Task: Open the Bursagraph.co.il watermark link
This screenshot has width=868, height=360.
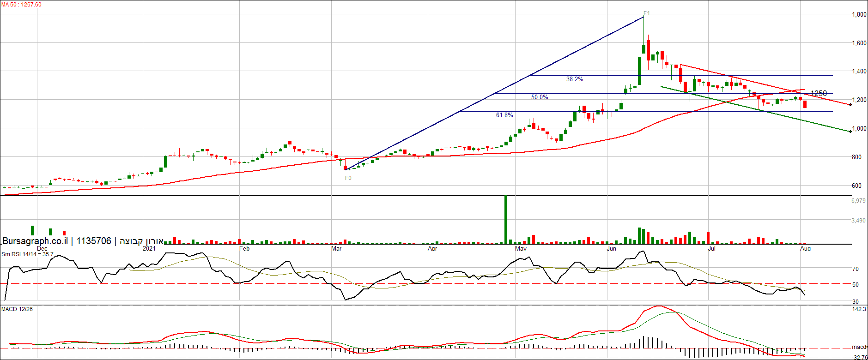Action: [35, 241]
